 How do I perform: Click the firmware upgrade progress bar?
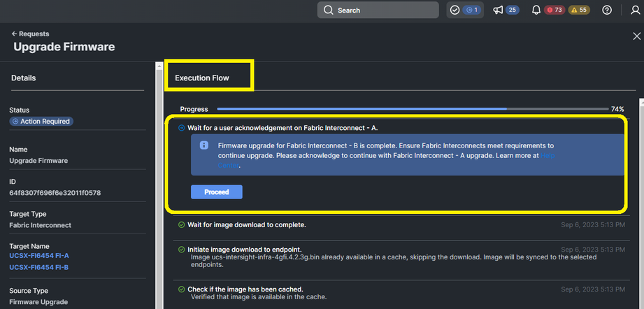click(413, 109)
